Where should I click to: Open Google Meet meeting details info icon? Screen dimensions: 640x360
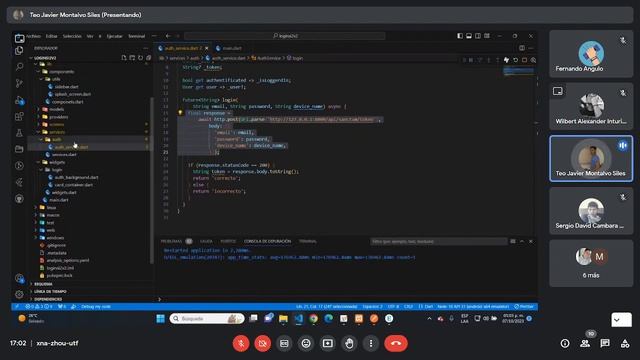565,344
